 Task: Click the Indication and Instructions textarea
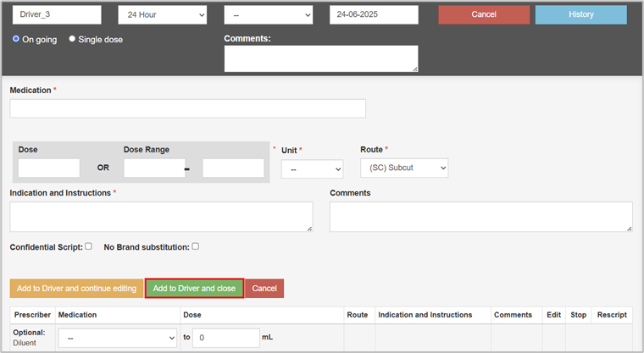point(161,216)
